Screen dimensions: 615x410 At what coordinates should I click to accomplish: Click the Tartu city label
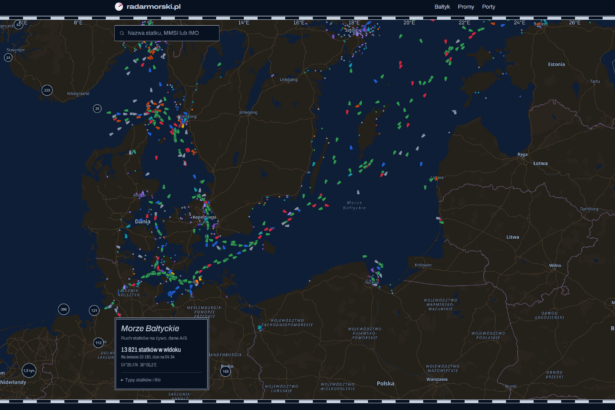click(x=595, y=81)
